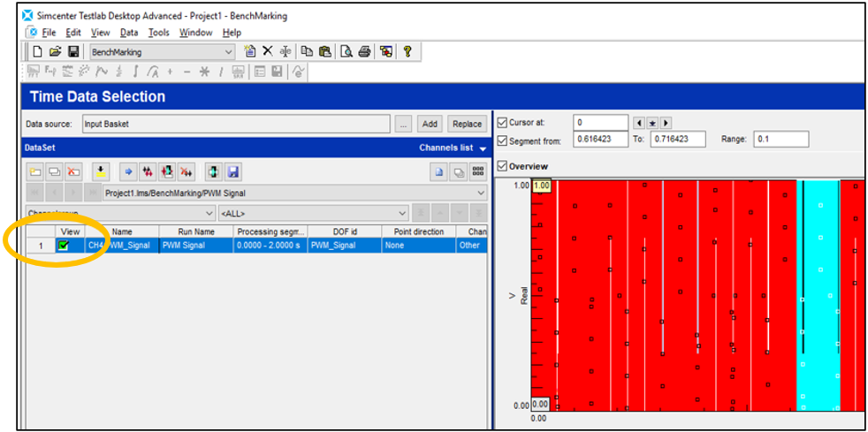This screenshot has height=432, width=868.
Task: Click the asterisk multiply icon
Action: (205, 72)
